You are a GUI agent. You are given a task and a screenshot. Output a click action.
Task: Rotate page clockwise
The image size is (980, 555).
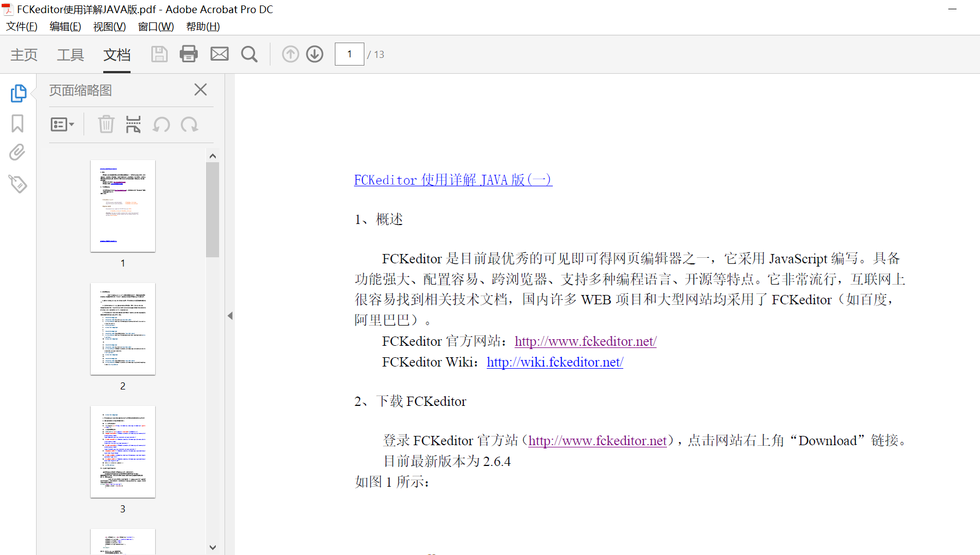tap(189, 125)
